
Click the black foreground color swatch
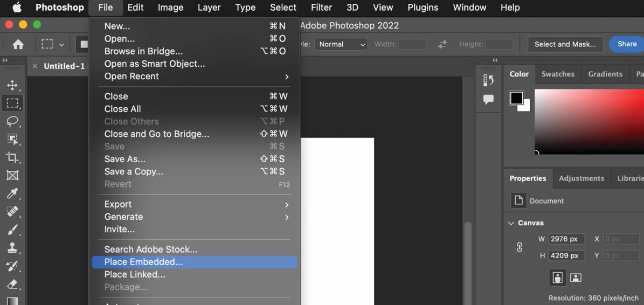click(516, 98)
